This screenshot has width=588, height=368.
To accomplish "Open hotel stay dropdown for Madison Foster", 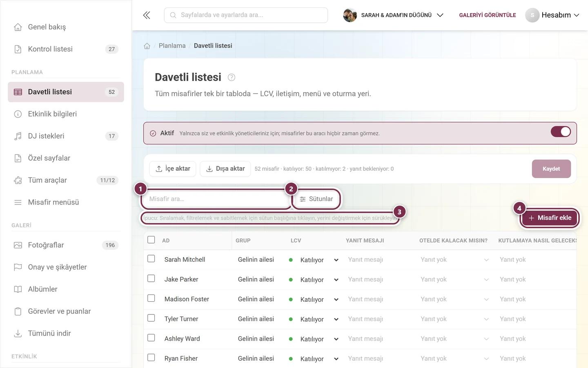I will point(454,299).
